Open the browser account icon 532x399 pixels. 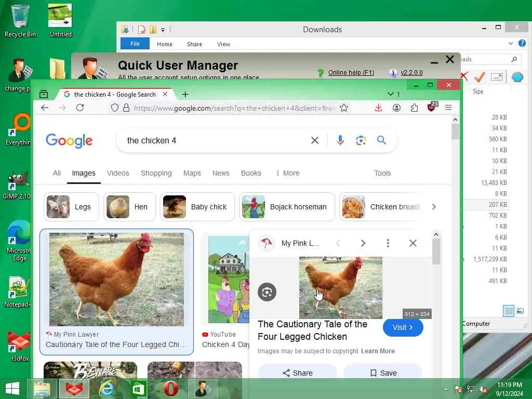click(x=396, y=108)
